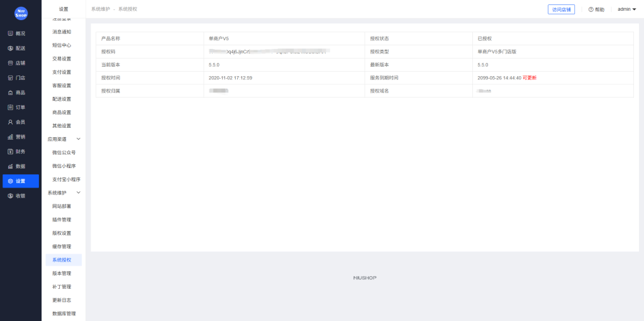The image size is (644, 321).
Task: Open 数据库管理 menu item
Action: point(64,313)
